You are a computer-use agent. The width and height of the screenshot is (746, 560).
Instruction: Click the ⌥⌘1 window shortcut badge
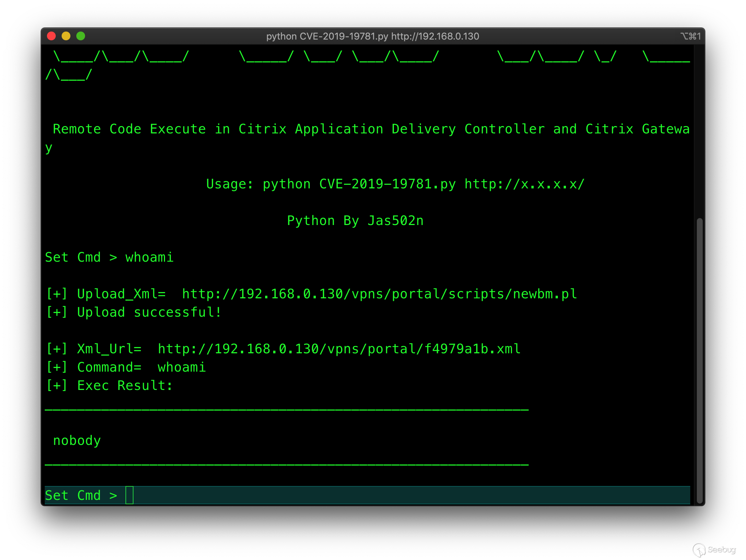click(x=691, y=36)
